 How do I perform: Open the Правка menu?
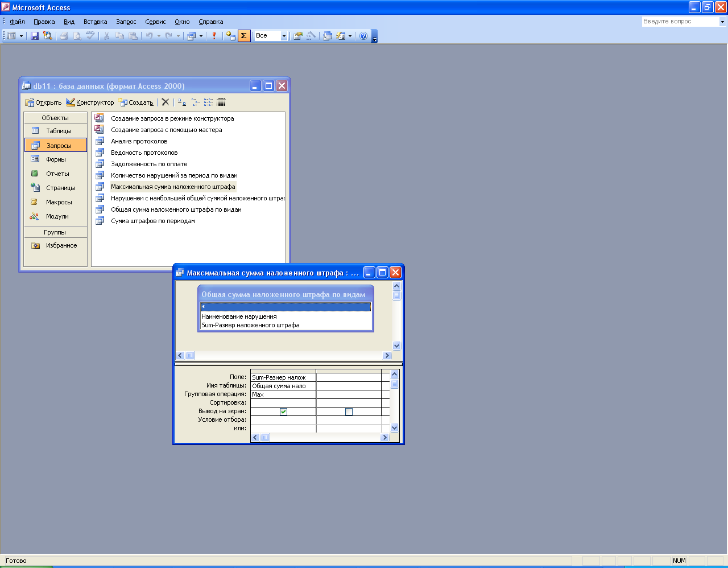pos(44,22)
